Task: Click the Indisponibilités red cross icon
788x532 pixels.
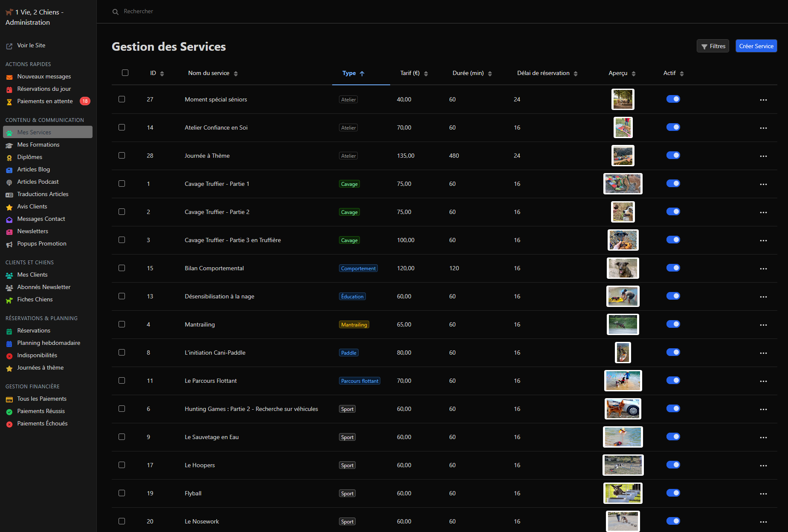Action: pyautogui.click(x=9, y=356)
